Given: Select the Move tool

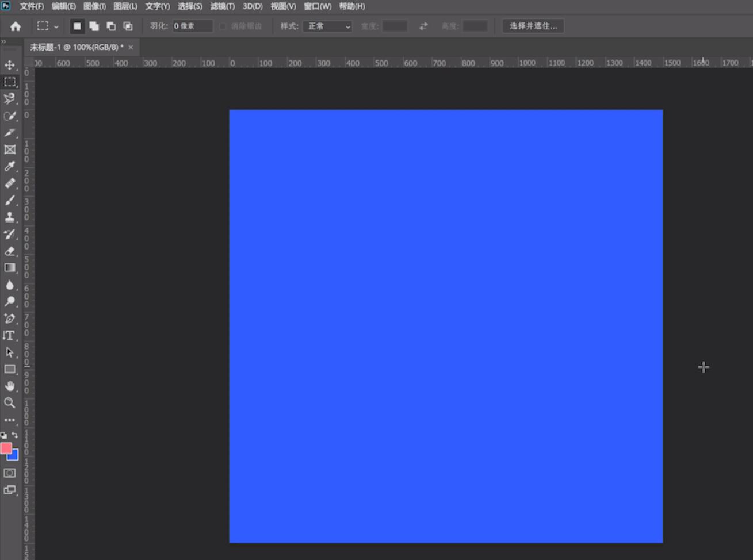Looking at the screenshot, I should (x=10, y=65).
